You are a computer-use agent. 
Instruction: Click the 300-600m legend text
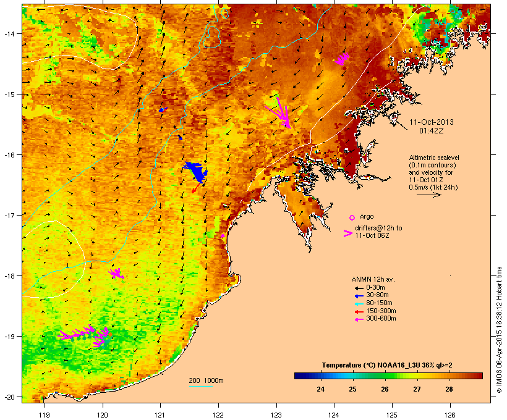pyautogui.click(x=381, y=319)
